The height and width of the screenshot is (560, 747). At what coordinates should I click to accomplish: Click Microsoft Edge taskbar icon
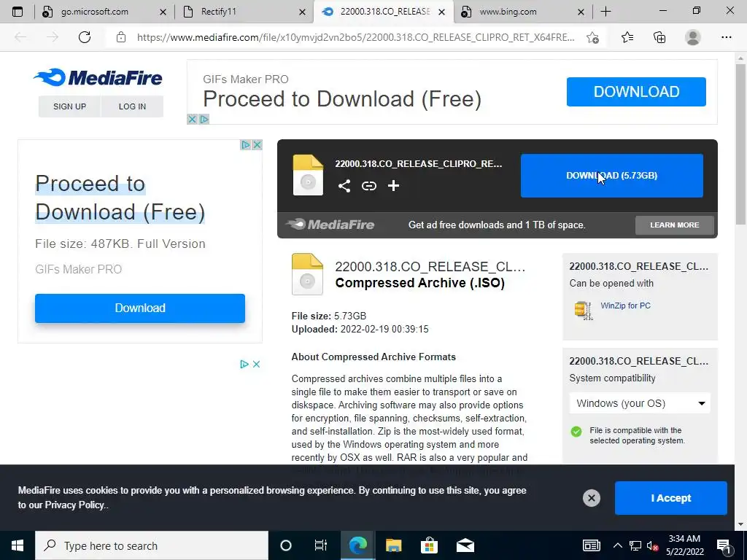(x=357, y=545)
